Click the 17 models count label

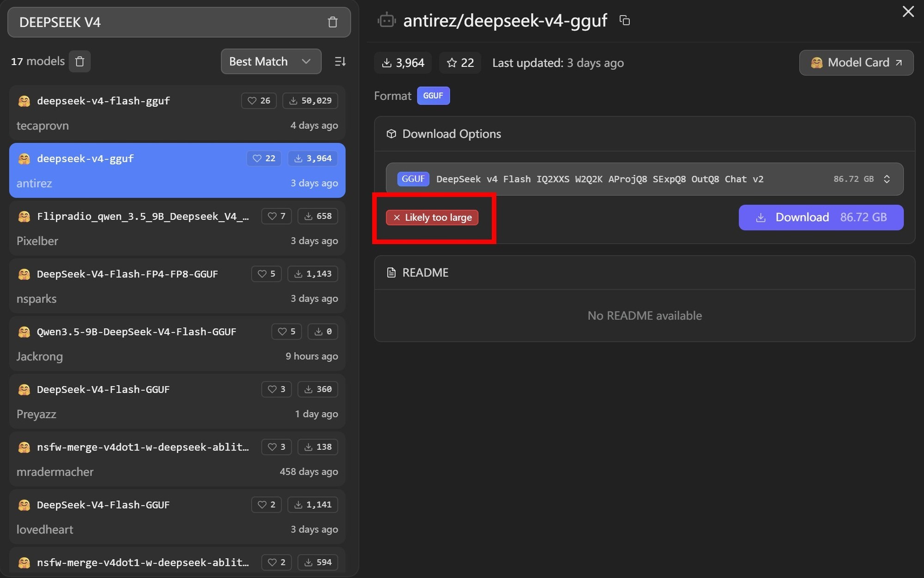38,61
